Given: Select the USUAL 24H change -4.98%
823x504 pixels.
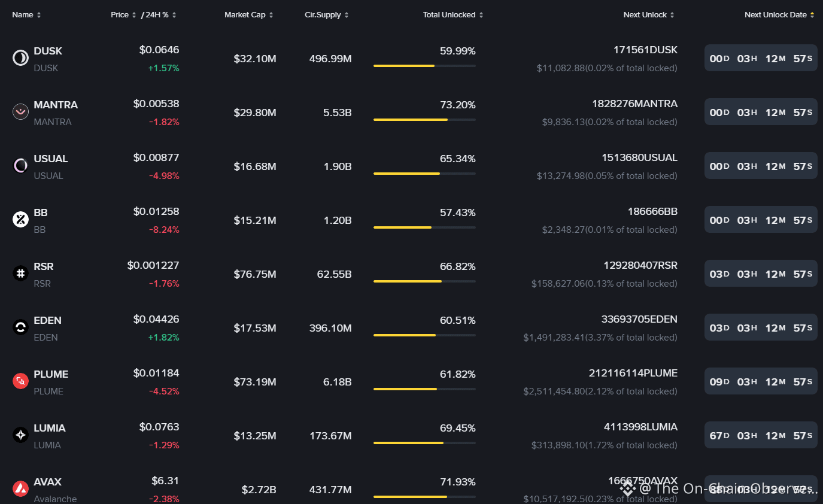Looking at the screenshot, I should 164,176.
